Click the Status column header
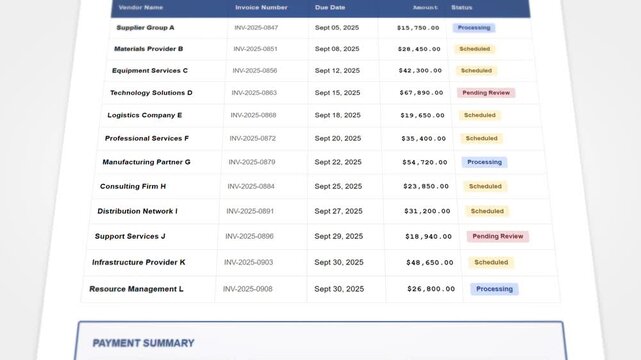641x360 pixels. (x=462, y=7)
